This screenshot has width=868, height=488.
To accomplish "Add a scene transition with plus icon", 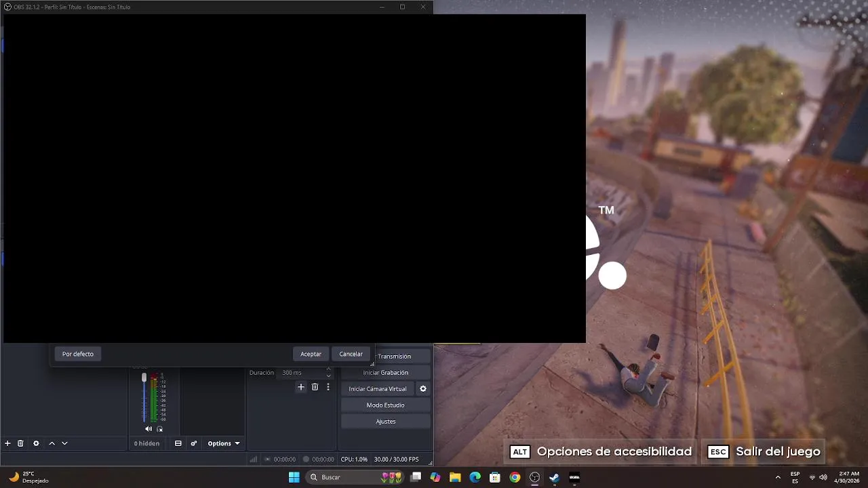I will pos(301,387).
